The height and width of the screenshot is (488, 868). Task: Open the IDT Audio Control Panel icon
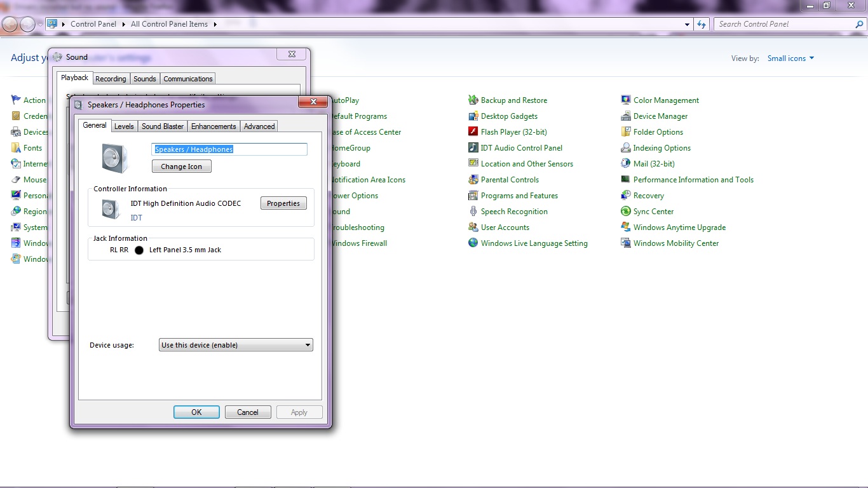[x=473, y=148]
